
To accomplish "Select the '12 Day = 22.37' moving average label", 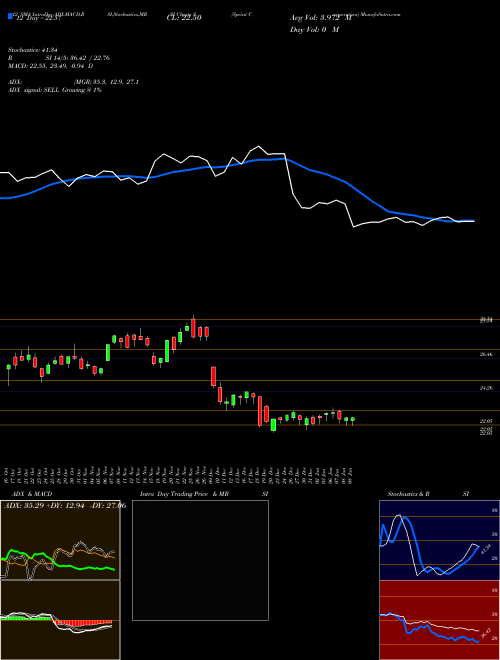I will click(x=40, y=18).
